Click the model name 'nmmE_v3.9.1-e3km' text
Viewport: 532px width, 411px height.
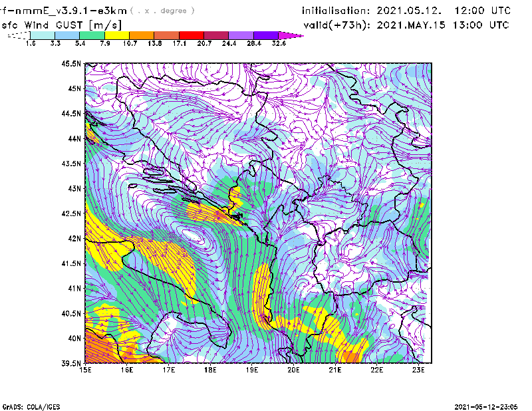(x=71, y=11)
